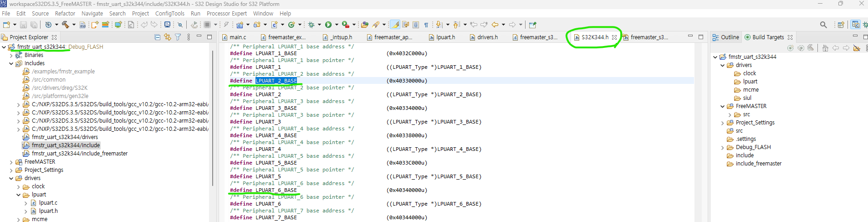
Task: Toggle Mark Occurrences highlighter icon
Action: pyautogui.click(x=395, y=25)
